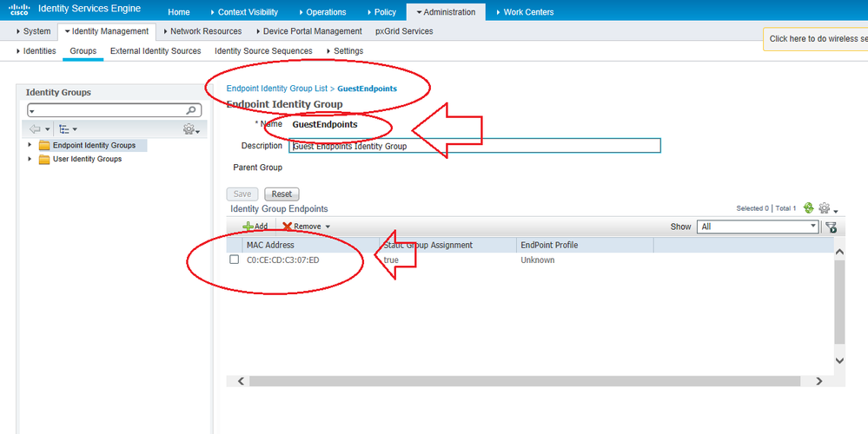The image size is (868, 434).
Task: Open External Identity Sources tab
Action: [156, 51]
